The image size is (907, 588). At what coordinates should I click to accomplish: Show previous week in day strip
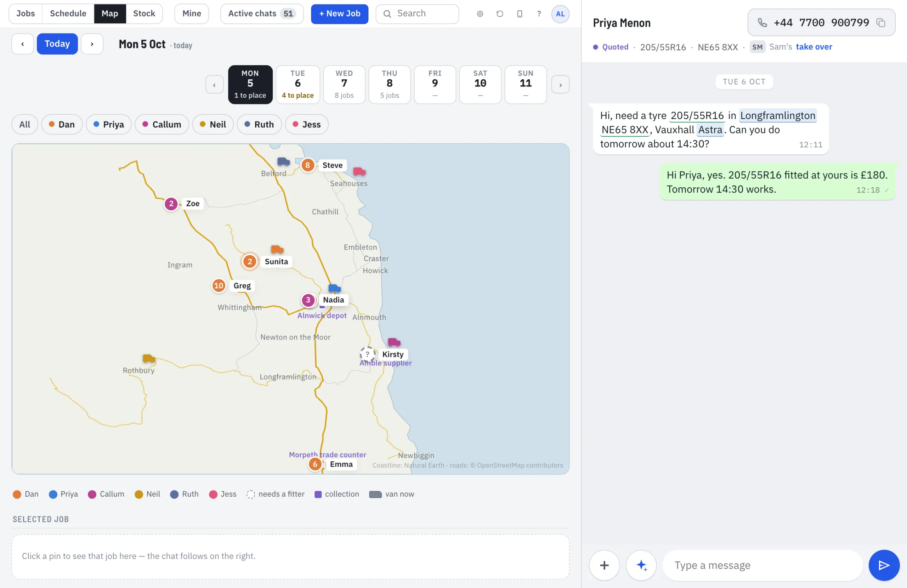tap(214, 85)
